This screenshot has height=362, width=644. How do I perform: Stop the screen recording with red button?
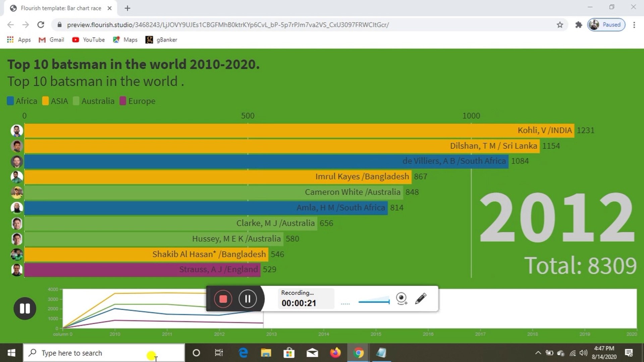[x=223, y=299]
